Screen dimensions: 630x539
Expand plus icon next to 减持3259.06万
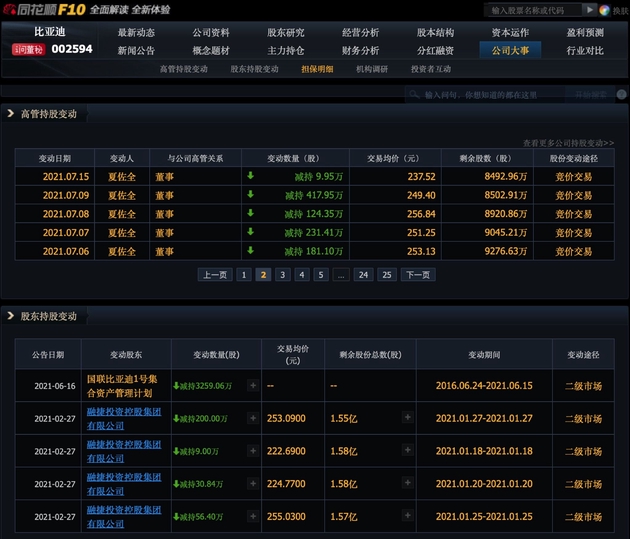point(253,385)
